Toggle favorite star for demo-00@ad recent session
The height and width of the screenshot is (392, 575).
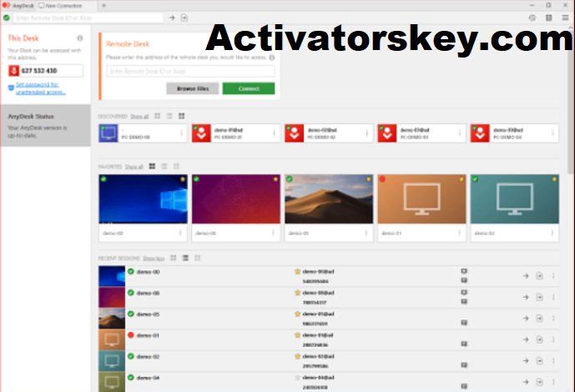pos(297,271)
